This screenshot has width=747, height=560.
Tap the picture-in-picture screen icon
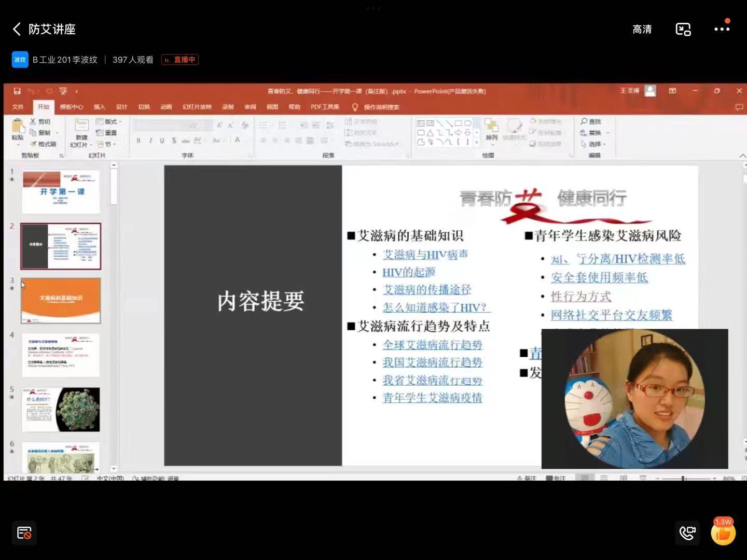[x=683, y=30]
